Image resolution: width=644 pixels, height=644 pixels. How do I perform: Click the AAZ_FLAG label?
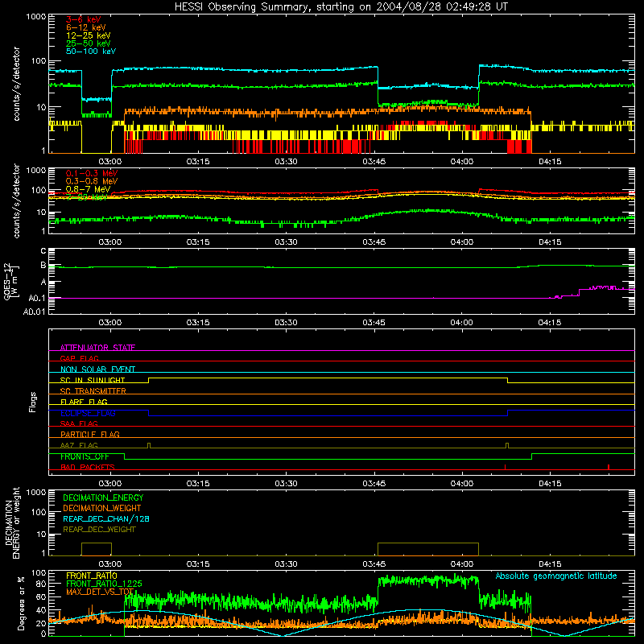[79, 445]
